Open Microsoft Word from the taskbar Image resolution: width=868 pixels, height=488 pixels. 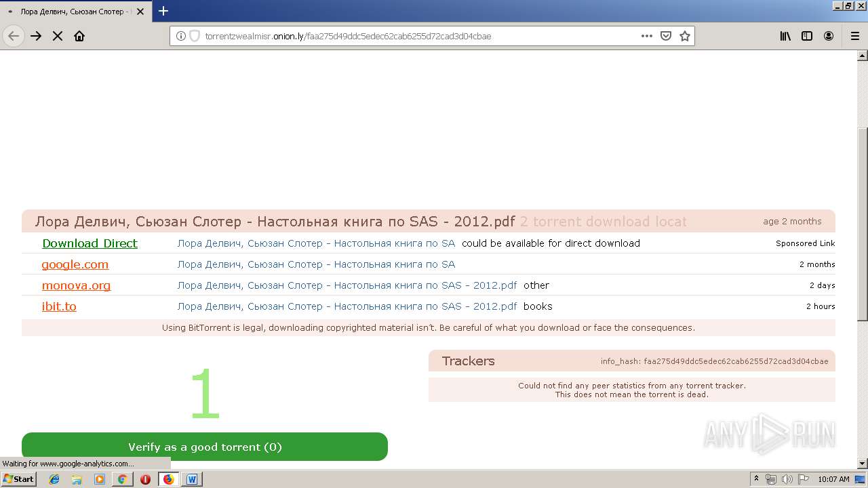[191, 479]
